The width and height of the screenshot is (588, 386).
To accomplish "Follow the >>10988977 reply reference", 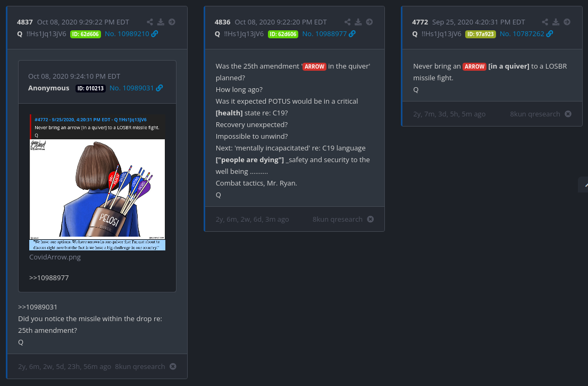I will [49, 278].
